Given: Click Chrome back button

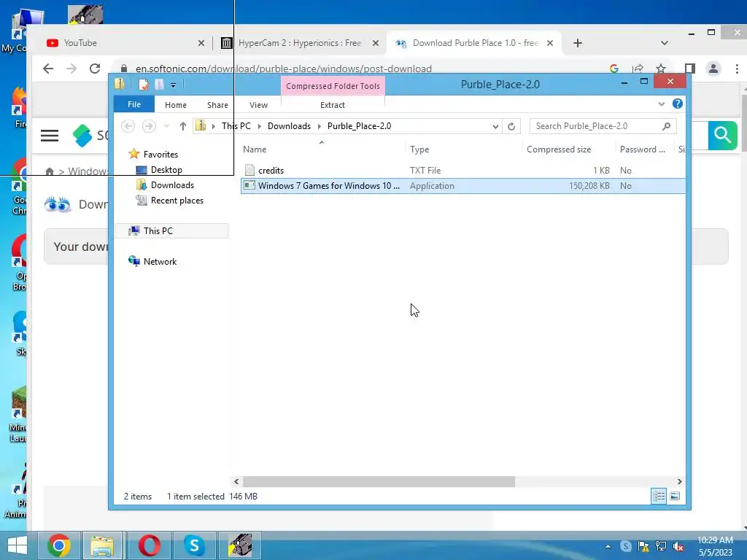Looking at the screenshot, I should (48, 69).
